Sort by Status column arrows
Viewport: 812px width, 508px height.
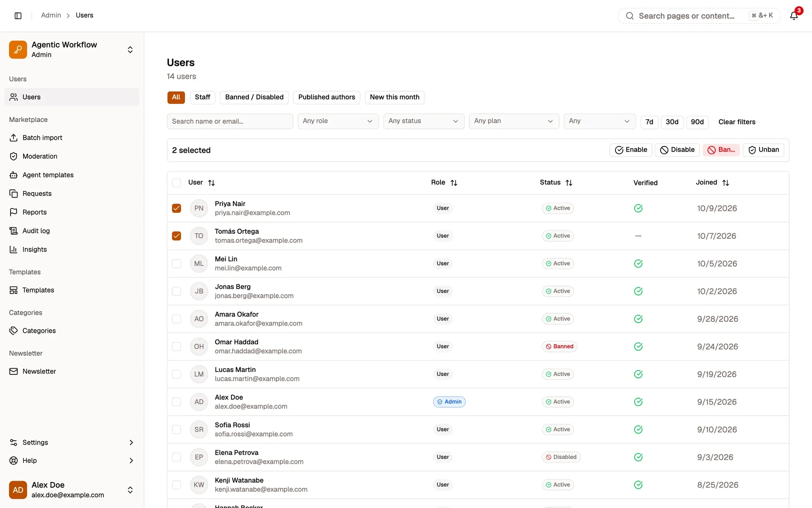click(569, 183)
